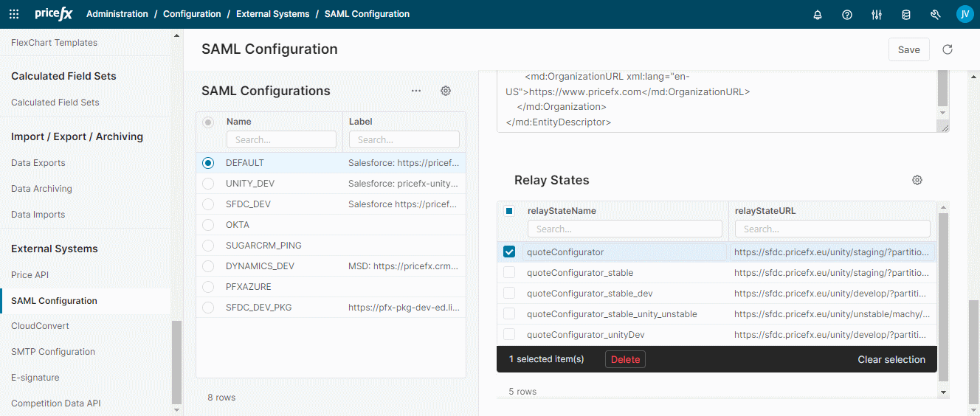
Task: Open the app launcher grid icon
Action: pyautogui.click(x=14, y=14)
